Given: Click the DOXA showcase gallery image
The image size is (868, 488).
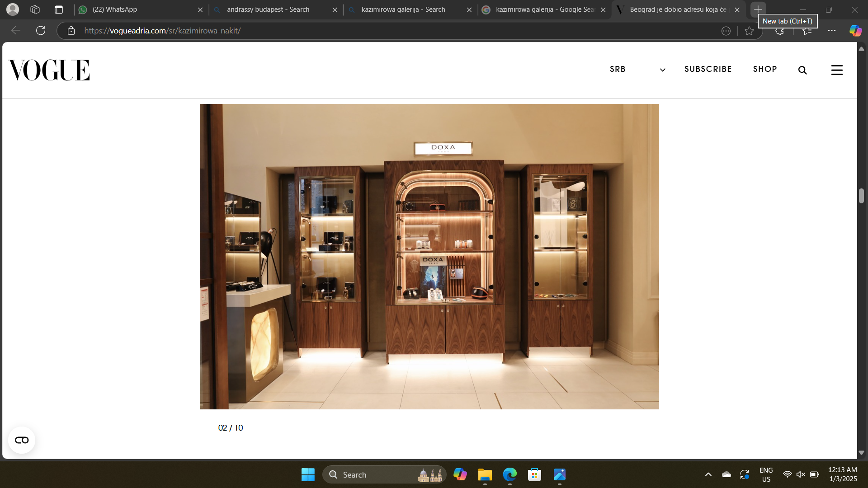Looking at the screenshot, I should click(x=429, y=257).
